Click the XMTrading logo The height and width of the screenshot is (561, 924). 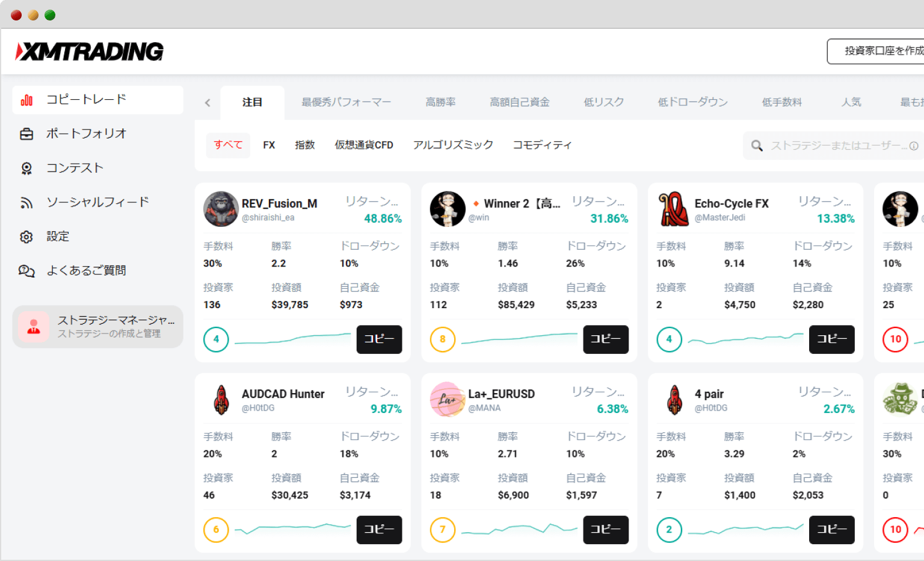coord(89,52)
